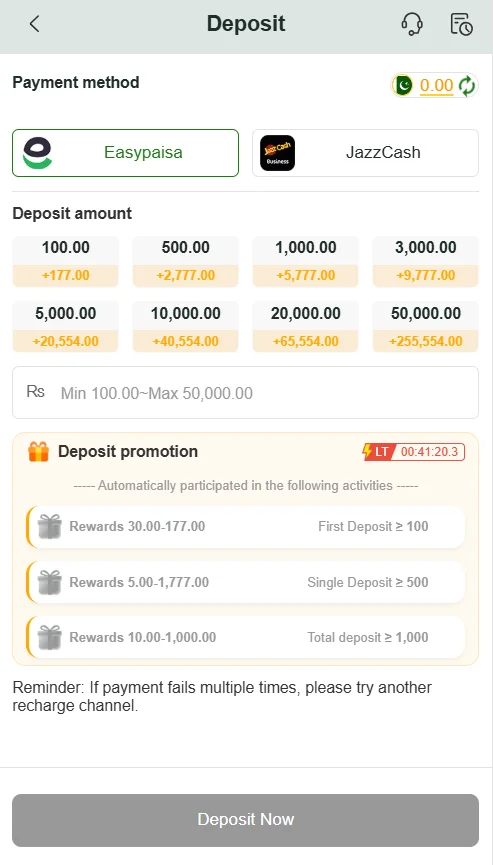Open First Deposit ≥ 100 reward row

pyautogui.click(x=245, y=527)
